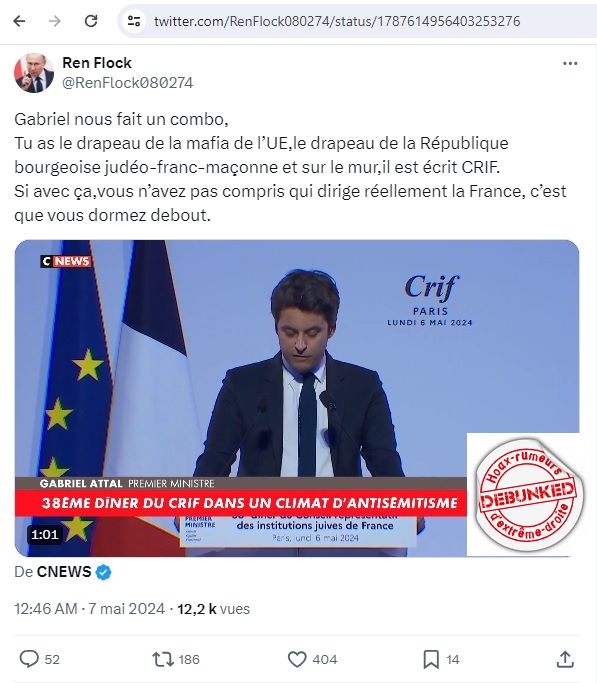The image size is (597, 683).
Task: Open the three-dot more options menu
Action: [570, 64]
